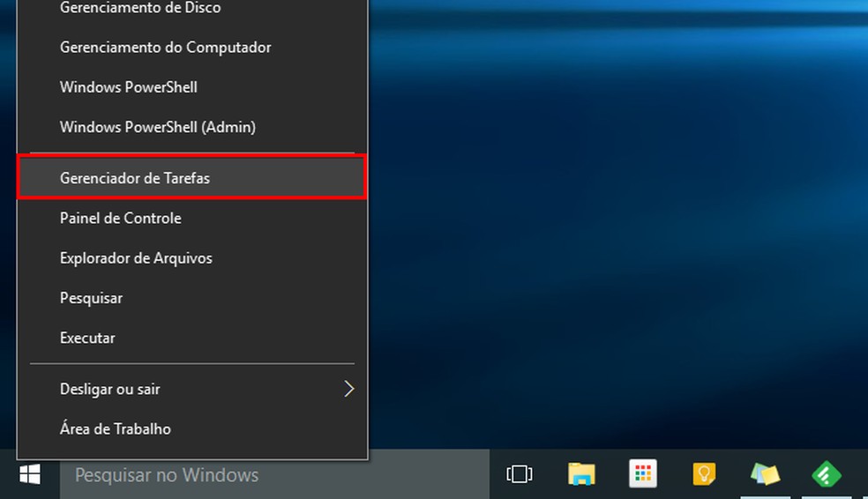Image resolution: width=868 pixels, height=499 pixels.
Task: Click the Pesquisar no Windows search box
Action: 274,474
